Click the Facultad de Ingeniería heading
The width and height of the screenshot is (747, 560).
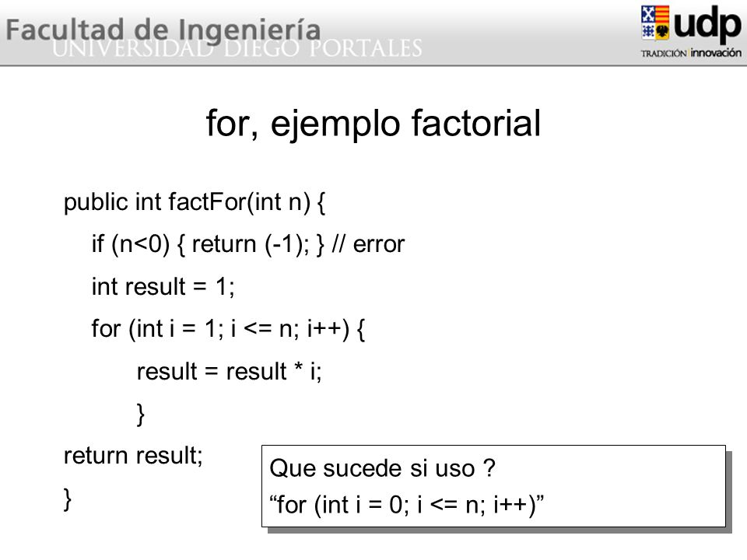[x=163, y=30]
